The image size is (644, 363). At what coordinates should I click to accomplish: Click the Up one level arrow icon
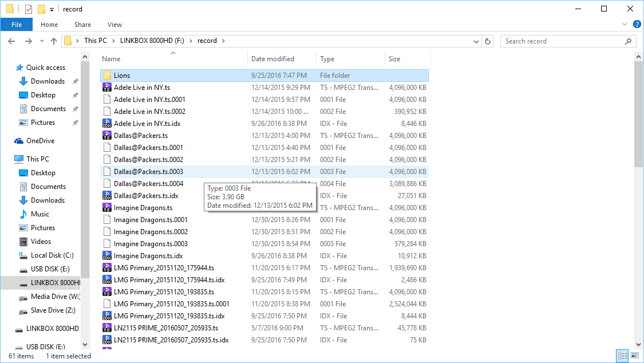[x=54, y=41]
